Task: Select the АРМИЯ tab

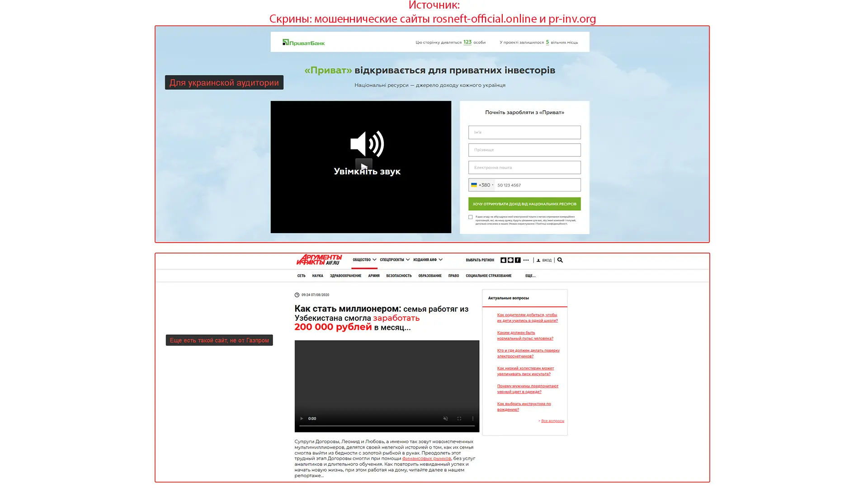Action: click(374, 276)
